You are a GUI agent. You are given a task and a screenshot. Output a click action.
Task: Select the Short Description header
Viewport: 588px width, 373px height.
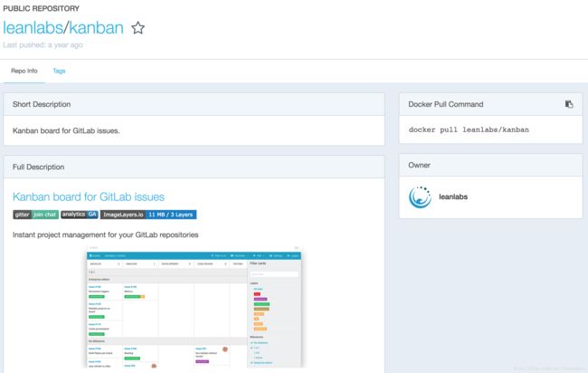click(42, 104)
